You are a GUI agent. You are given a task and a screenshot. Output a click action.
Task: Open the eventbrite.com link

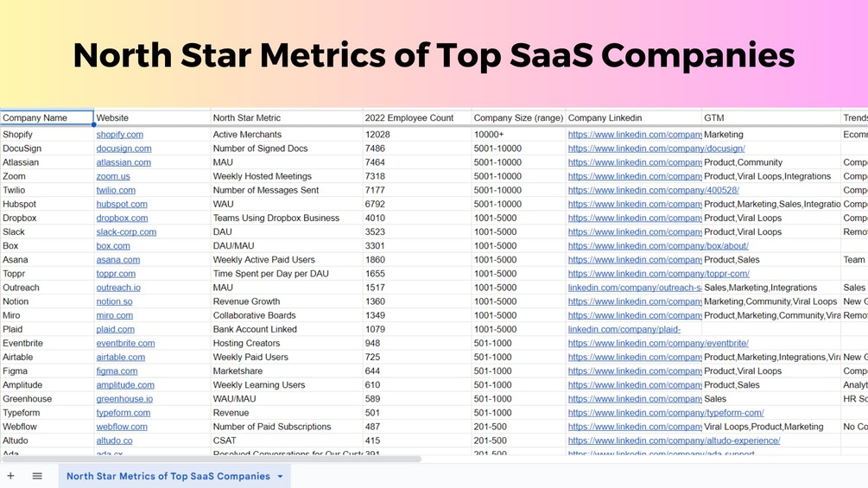pyautogui.click(x=125, y=343)
